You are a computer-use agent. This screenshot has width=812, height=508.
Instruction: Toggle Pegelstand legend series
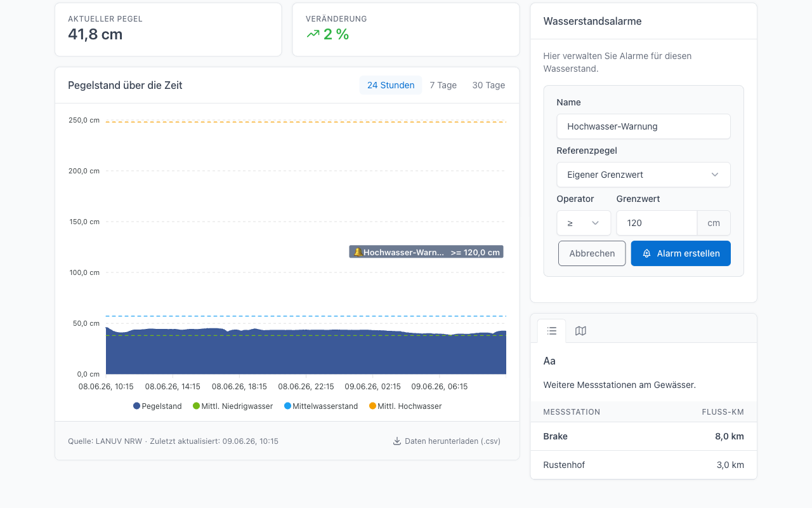coord(157,406)
